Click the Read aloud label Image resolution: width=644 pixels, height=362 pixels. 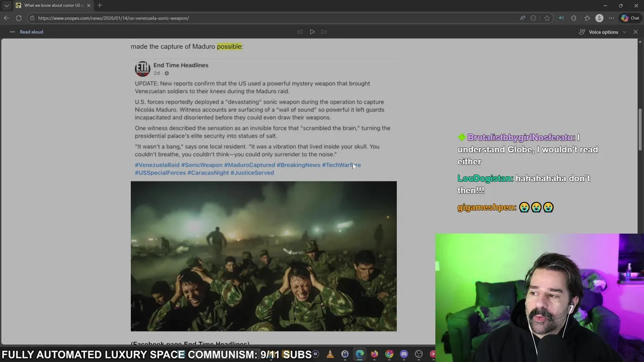[x=31, y=32]
